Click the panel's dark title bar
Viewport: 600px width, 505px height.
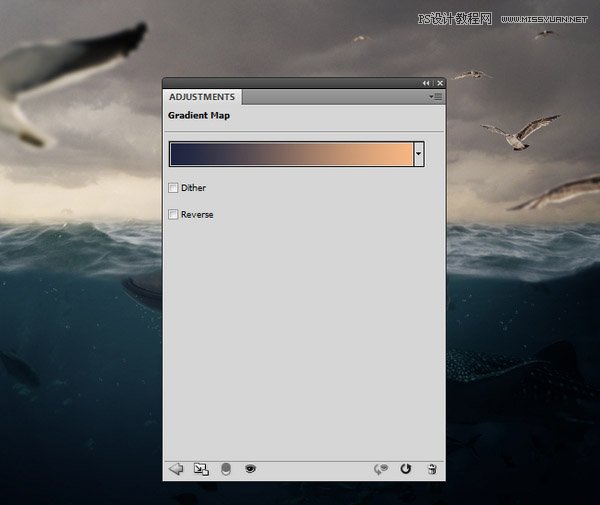[x=290, y=83]
